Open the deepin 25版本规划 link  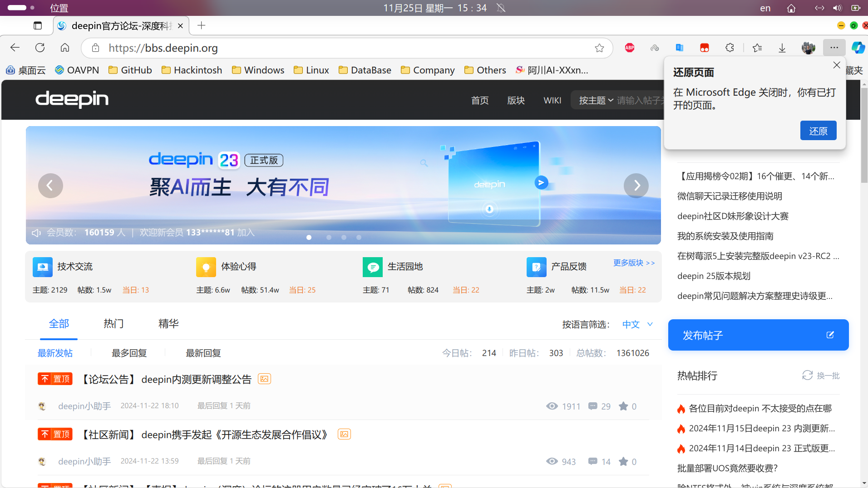(x=714, y=276)
